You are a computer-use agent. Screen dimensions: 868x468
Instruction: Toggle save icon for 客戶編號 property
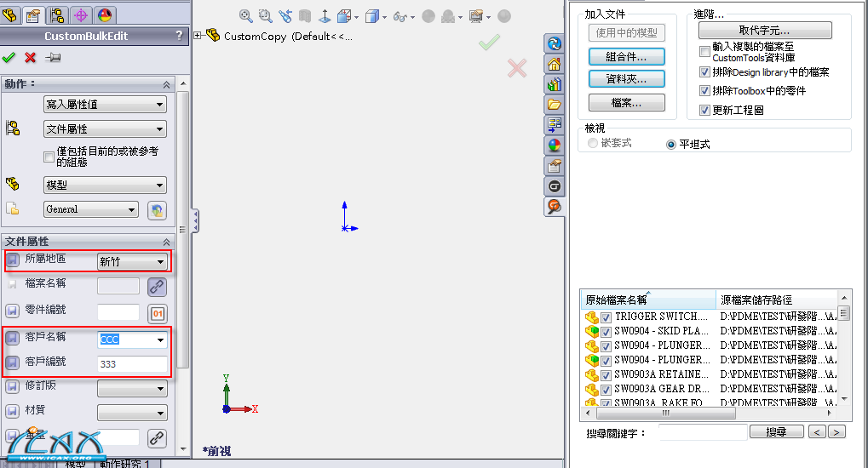(12, 362)
